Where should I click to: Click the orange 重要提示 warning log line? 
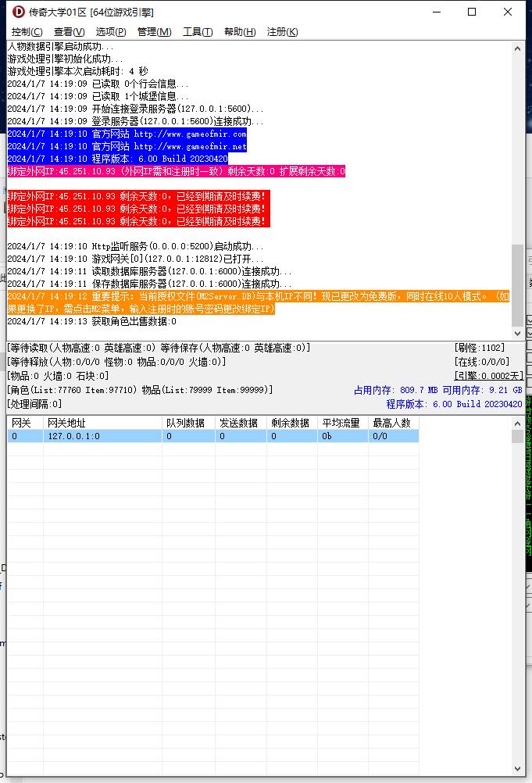259,302
